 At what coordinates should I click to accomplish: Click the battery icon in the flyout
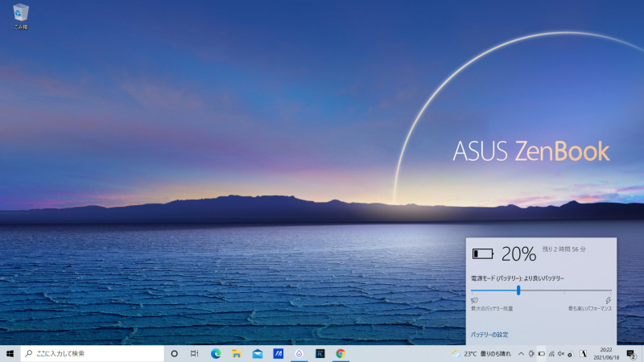tap(482, 253)
